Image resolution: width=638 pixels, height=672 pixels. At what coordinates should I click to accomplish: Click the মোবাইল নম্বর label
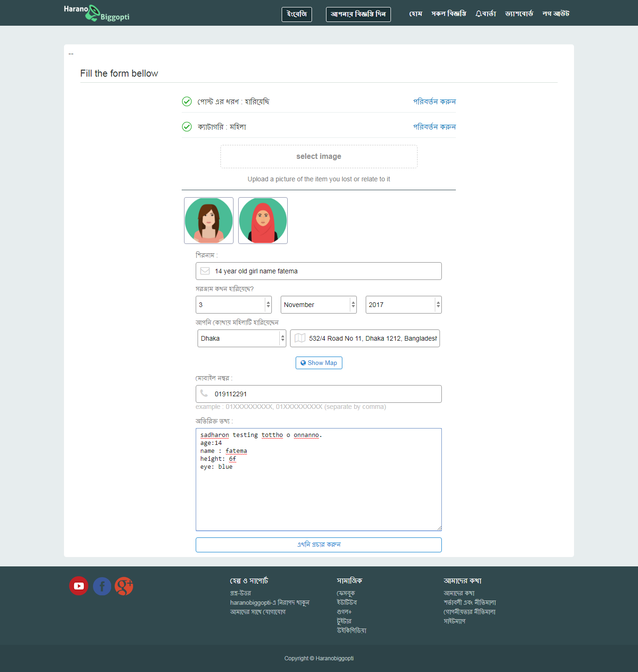click(x=214, y=378)
